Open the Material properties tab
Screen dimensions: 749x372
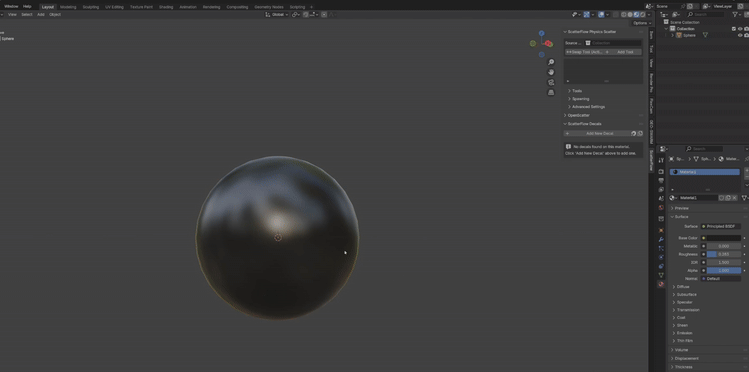[x=661, y=284]
